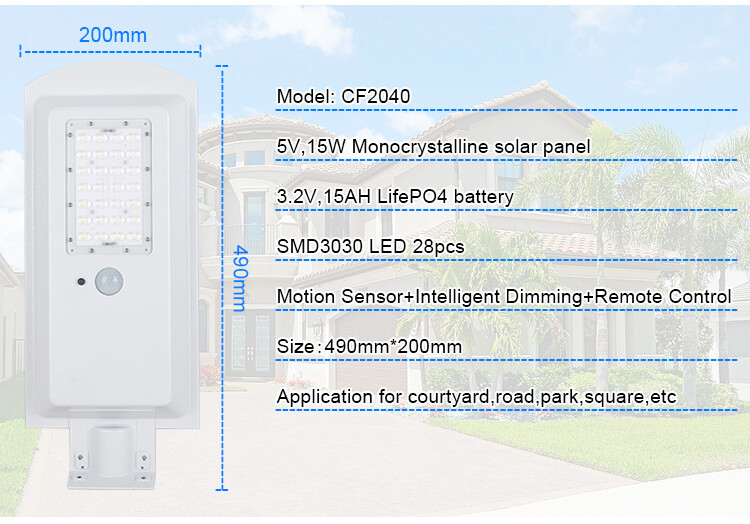750x524 pixels.
Task: Click 'Size:490mm*200mm' specification text
Action: pyautogui.click(x=369, y=347)
